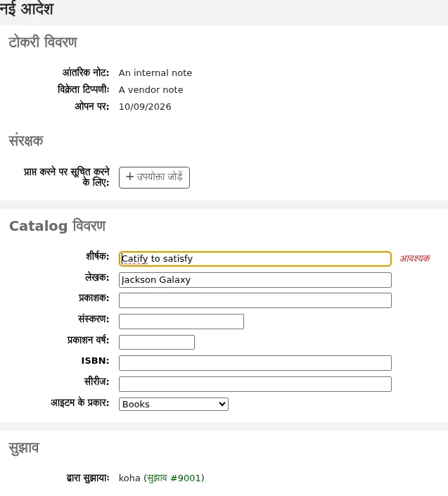This screenshot has width=448, height=496.
Task: Click the ओपन पर label
Action: [x=92, y=106]
